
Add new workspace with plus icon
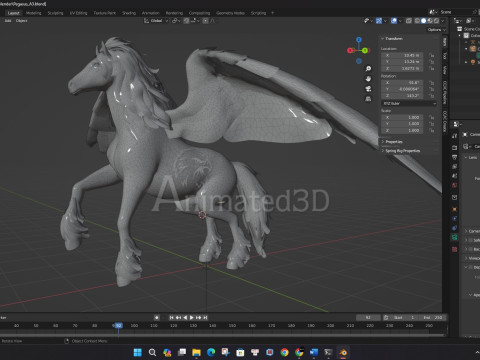272,13
